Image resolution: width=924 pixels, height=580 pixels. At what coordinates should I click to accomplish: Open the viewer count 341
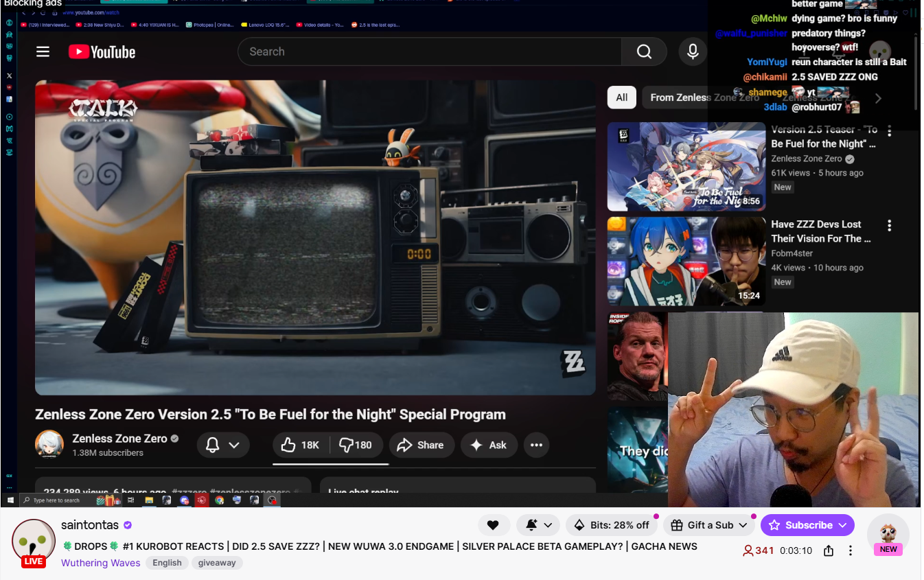759,550
